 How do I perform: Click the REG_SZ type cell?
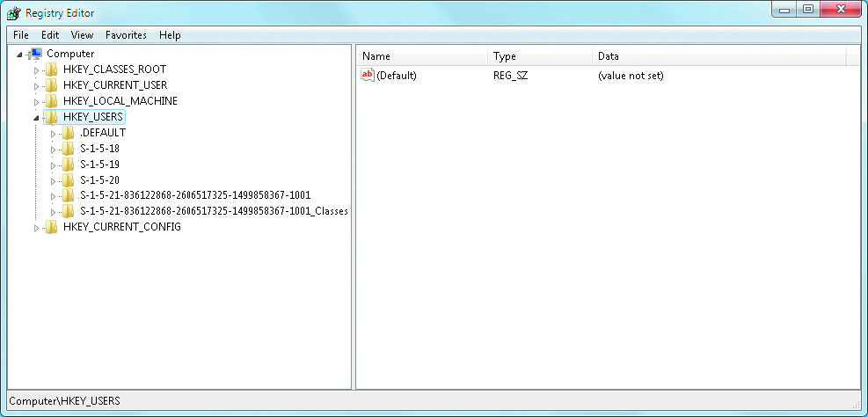(x=510, y=76)
